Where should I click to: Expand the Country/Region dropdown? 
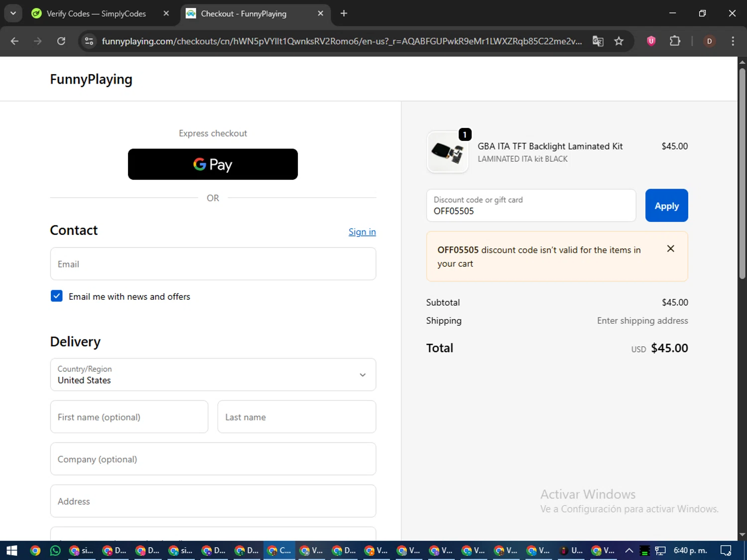click(x=213, y=374)
